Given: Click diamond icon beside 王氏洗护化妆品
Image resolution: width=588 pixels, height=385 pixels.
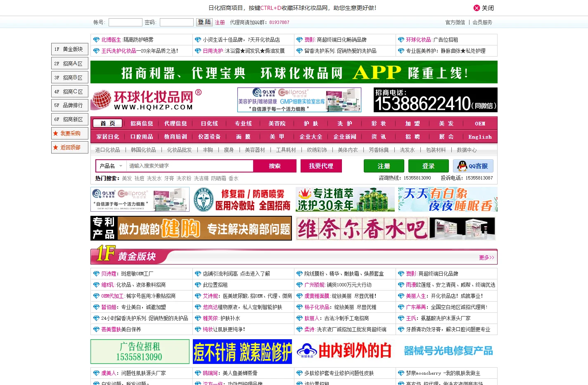Looking at the screenshot, I should point(96,51).
